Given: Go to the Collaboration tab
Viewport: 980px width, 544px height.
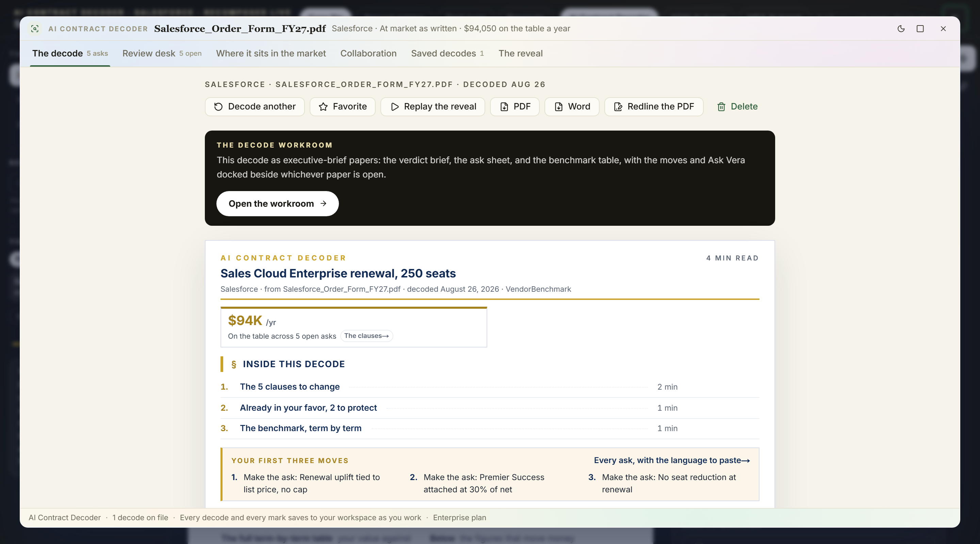Looking at the screenshot, I should pyautogui.click(x=368, y=54).
